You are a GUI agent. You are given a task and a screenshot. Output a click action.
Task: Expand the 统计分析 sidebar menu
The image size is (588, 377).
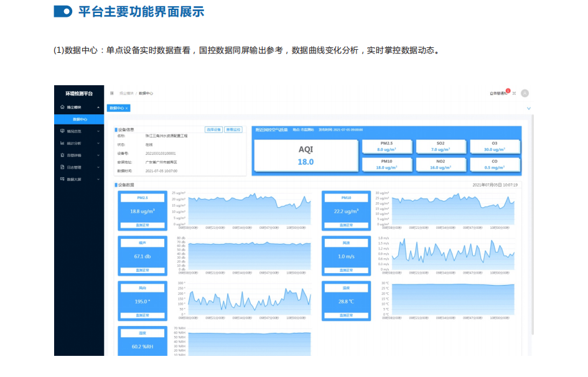[98, 144]
